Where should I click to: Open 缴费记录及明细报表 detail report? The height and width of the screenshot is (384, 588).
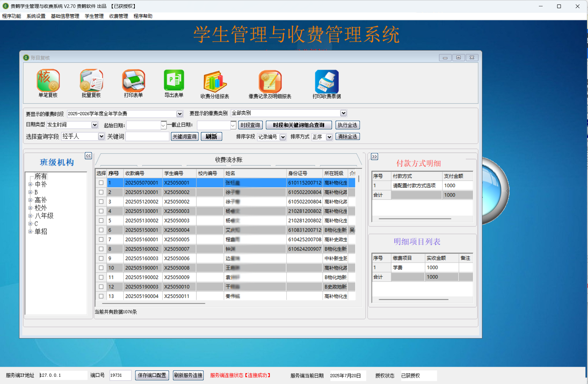point(270,83)
